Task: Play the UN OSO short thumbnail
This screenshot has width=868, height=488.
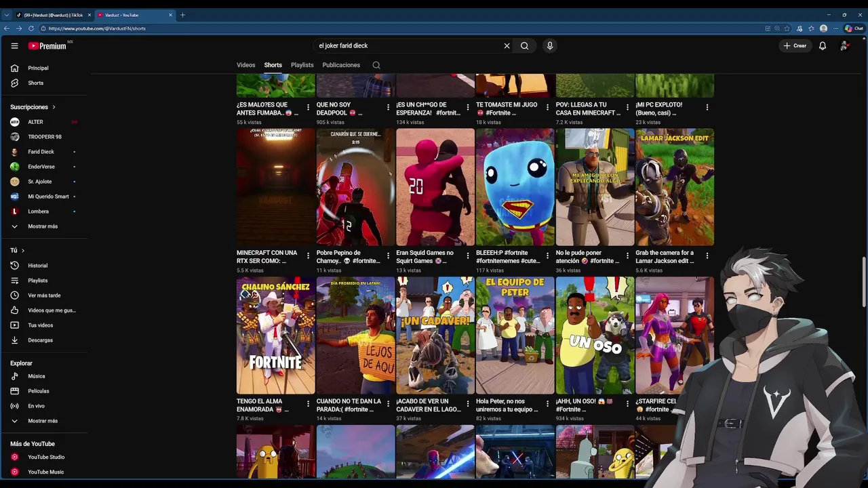Action: coord(595,335)
